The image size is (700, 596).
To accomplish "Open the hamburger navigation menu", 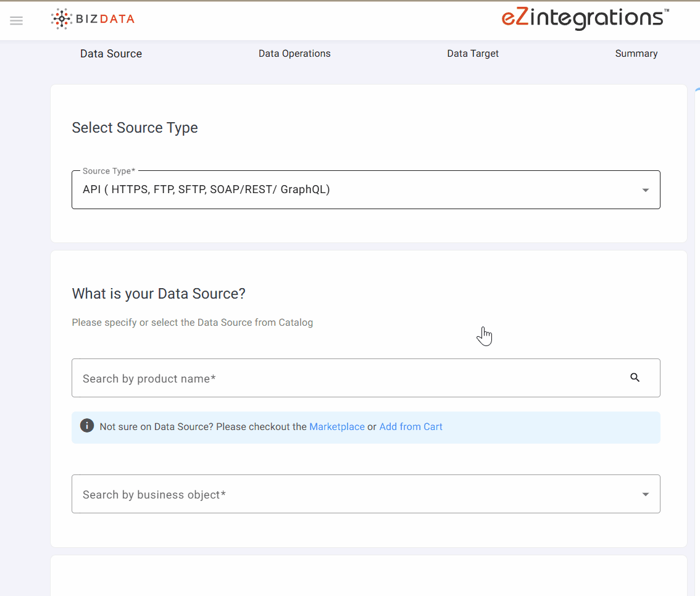I will point(17,20).
